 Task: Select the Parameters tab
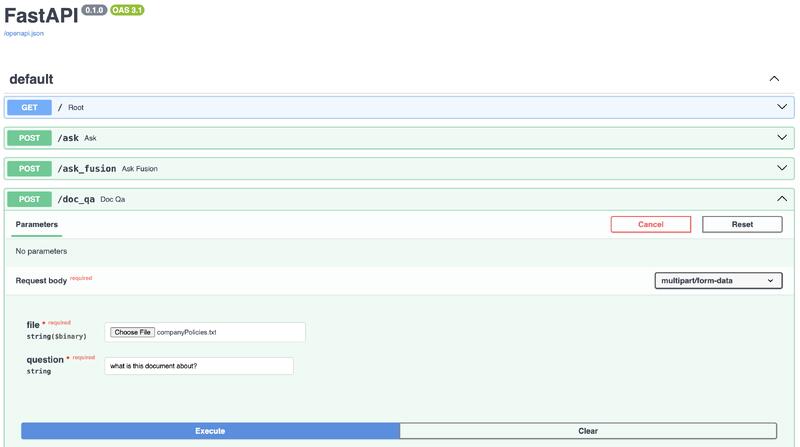tap(37, 225)
